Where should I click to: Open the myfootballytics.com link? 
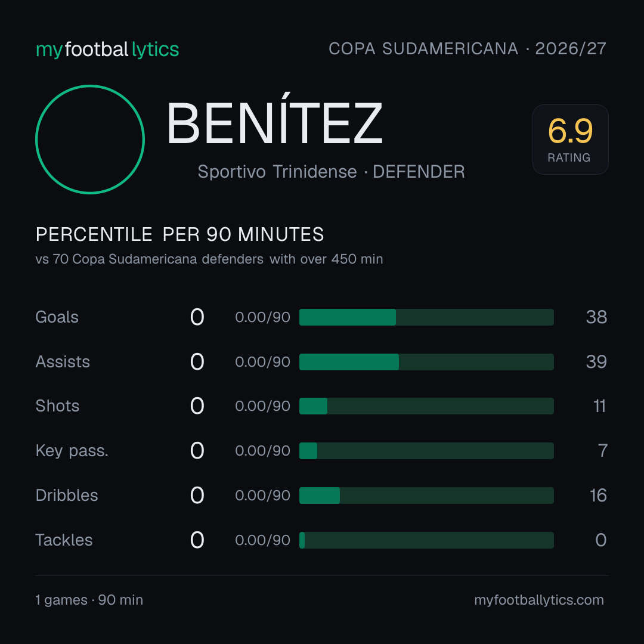[x=539, y=600]
